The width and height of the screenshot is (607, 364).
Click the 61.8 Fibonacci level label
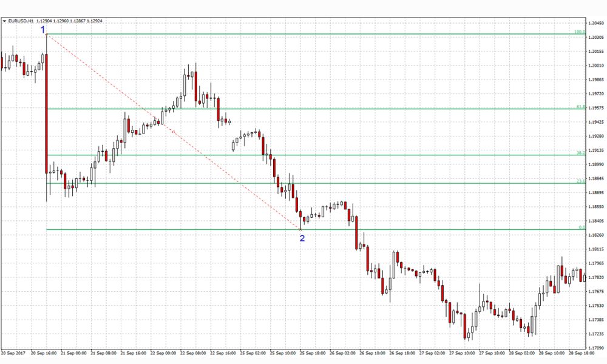580,107
